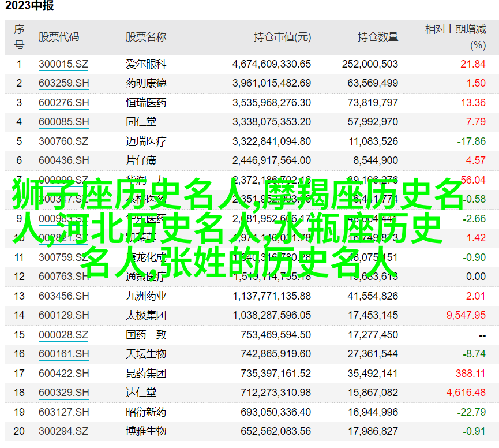Click the 600329.SH link
499x448 pixels.
pos(64,393)
